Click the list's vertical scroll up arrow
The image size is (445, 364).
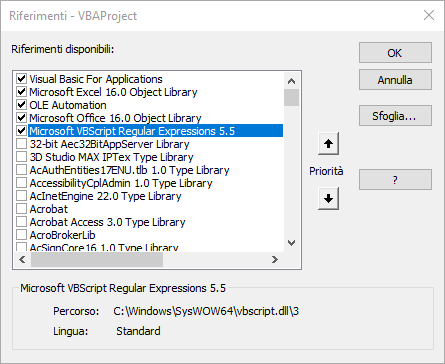click(x=291, y=81)
